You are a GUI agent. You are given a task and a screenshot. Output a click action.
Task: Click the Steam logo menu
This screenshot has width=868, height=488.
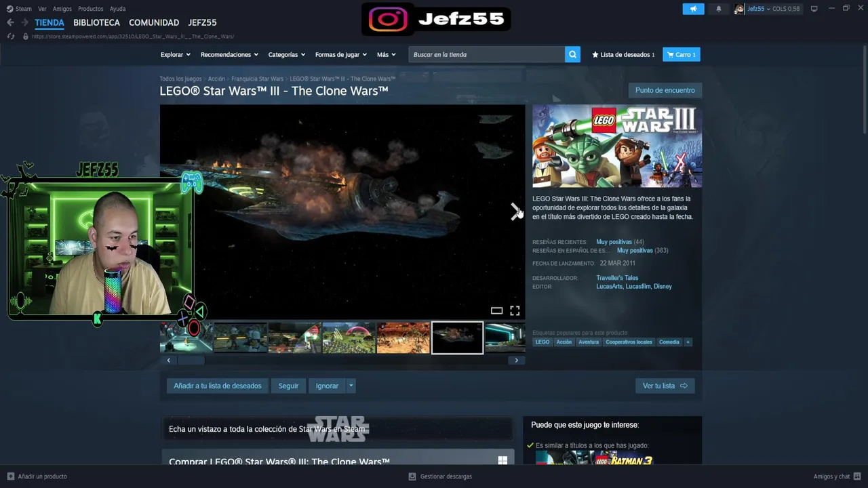pos(19,9)
